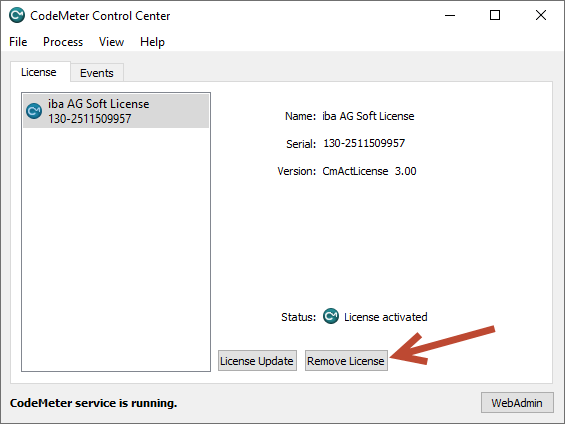Click the version value CmActLicense 3.00
This screenshot has width=565, height=424.
click(x=369, y=171)
